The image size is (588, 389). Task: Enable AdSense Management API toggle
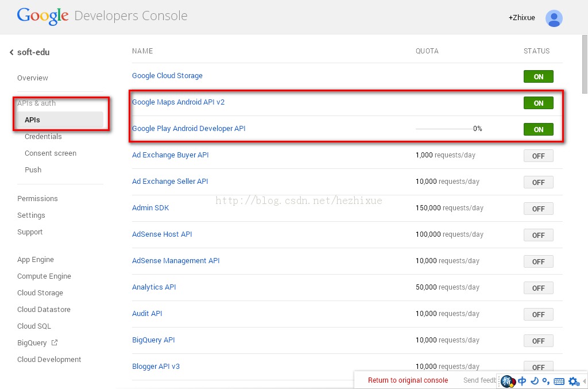(x=538, y=262)
